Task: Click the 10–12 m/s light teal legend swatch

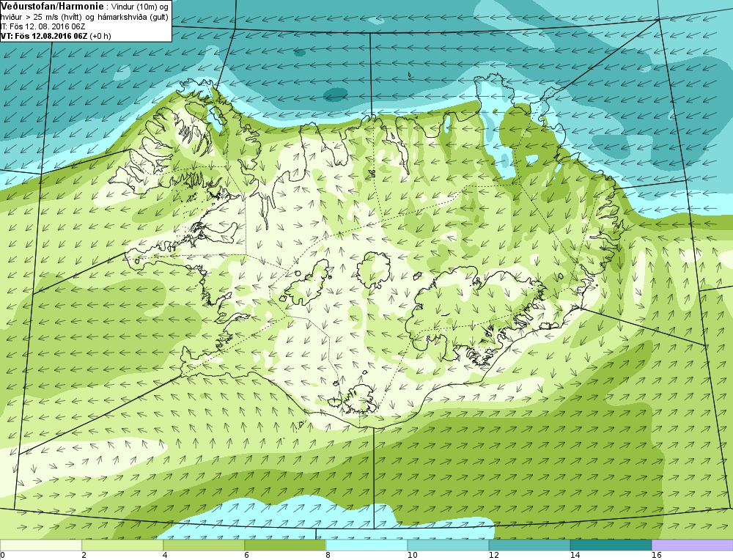Action: coord(448,545)
